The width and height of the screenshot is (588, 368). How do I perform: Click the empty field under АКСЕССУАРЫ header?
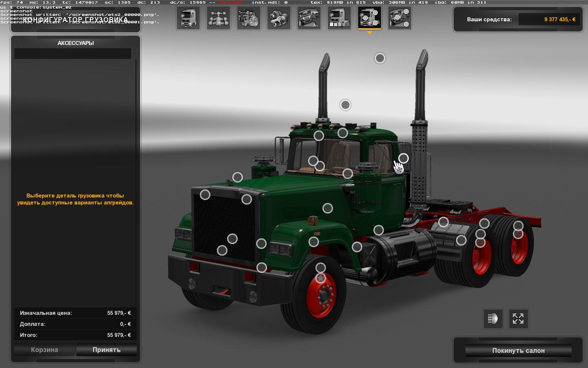pyautogui.click(x=73, y=54)
